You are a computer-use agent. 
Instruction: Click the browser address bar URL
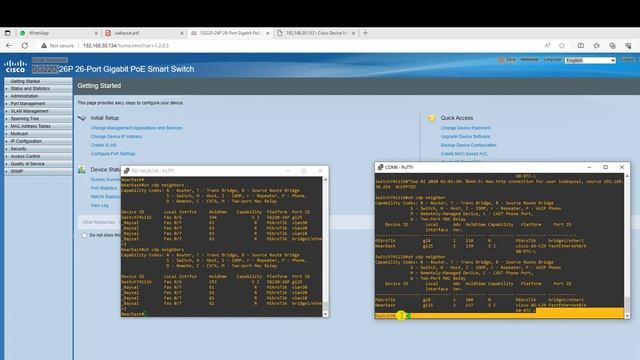[126, 46]
